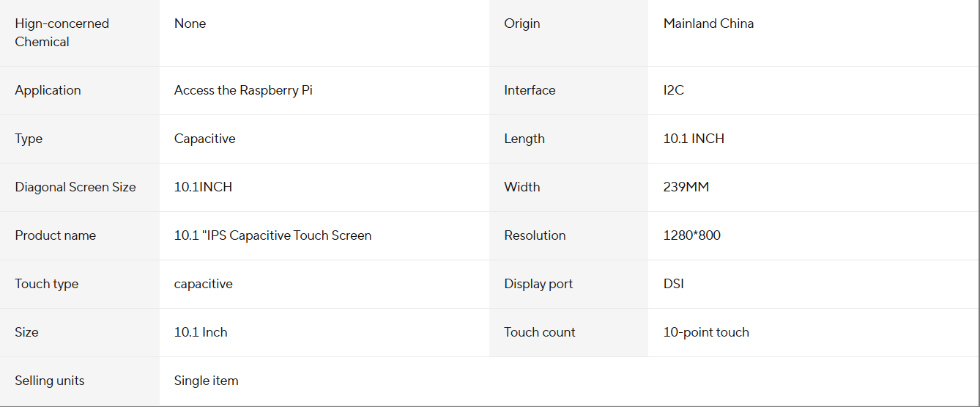Click the "1280*800" resolution value
This screenshot has height=407, width=980.
(691, 235)
